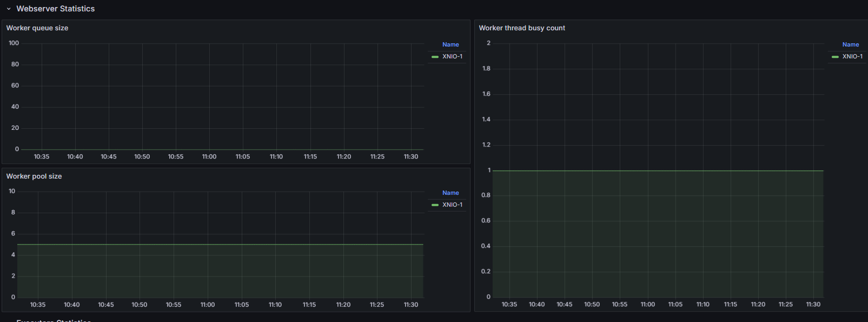
Task: Click the Webserver Statistics row title
Action: coord(55,9)
